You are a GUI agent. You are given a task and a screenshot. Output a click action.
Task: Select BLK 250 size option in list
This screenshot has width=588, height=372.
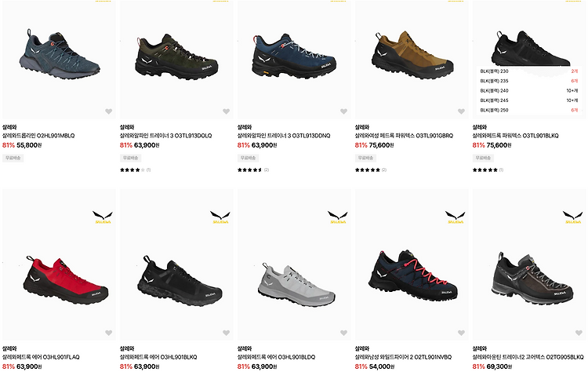pos(529,110)
